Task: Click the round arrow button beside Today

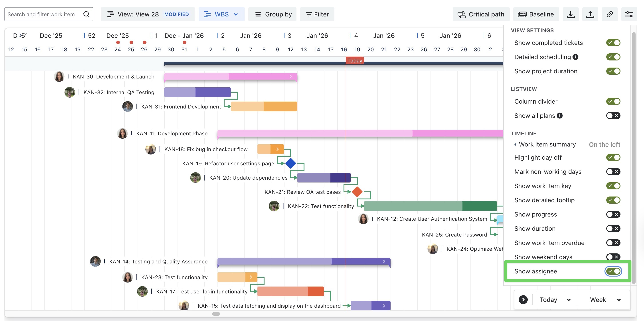Action: point(523,300)
